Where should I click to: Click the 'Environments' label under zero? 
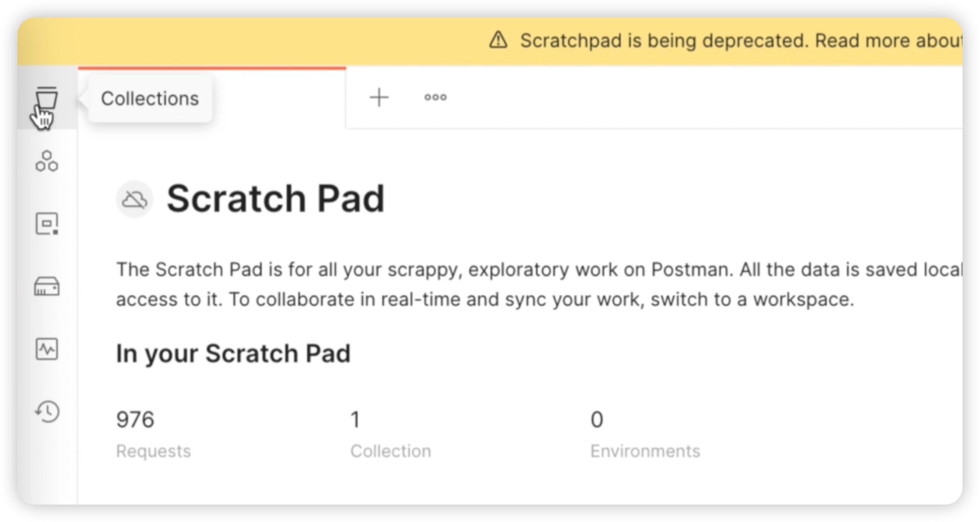tap(645, 451)
